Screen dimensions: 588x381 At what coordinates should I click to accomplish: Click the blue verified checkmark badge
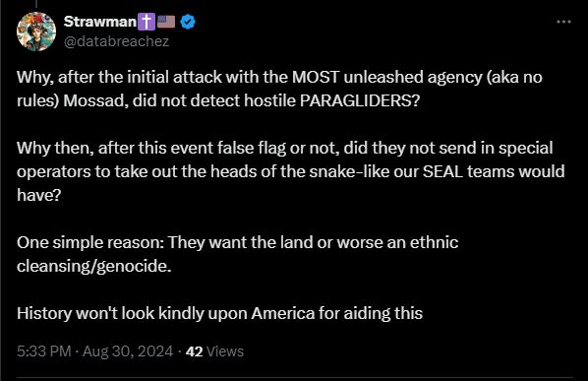188,22
